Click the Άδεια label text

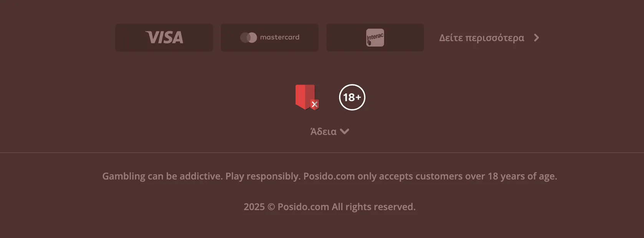[323, 131]
